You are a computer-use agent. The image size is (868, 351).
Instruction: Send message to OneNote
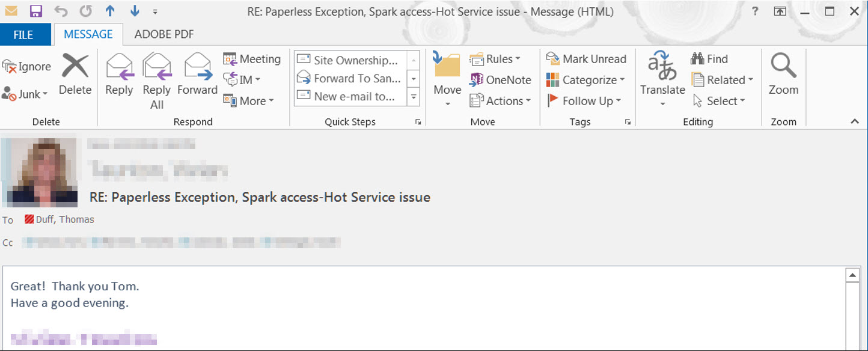500,79
